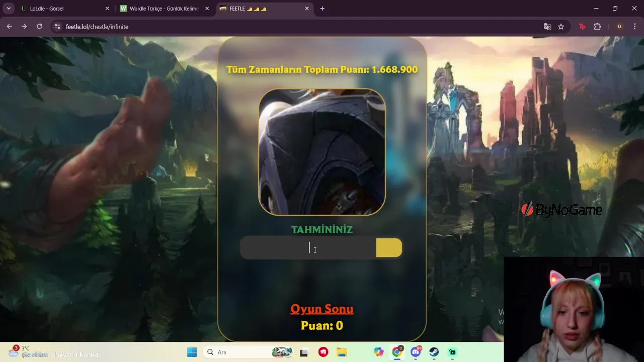
Task: Open Task View in the taskbar
Action: pos(304,352)
